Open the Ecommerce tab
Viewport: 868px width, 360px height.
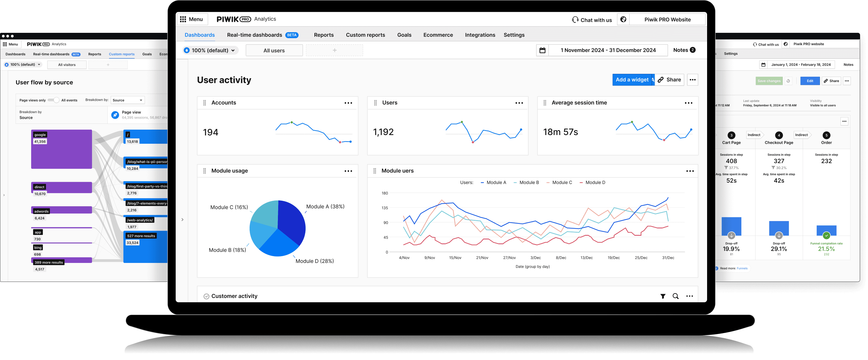(438, 35)
